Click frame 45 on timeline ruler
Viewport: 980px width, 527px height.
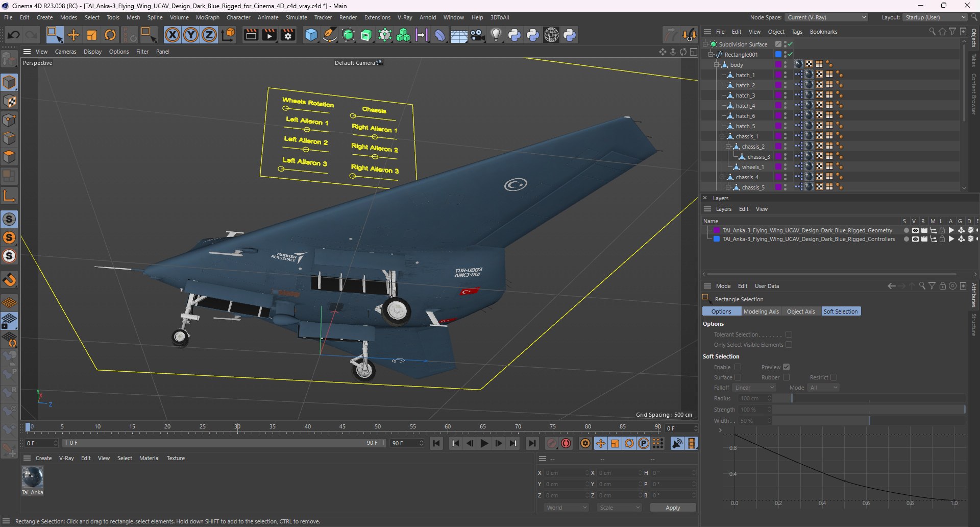pyautogui.click(x=342, y=426)
